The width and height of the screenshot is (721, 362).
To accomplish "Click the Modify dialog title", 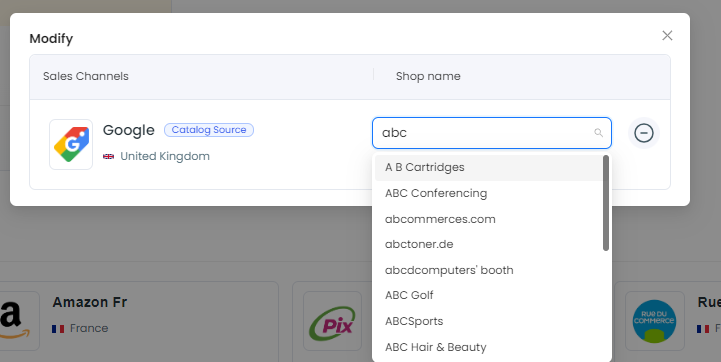I will [x=51, y=39].
